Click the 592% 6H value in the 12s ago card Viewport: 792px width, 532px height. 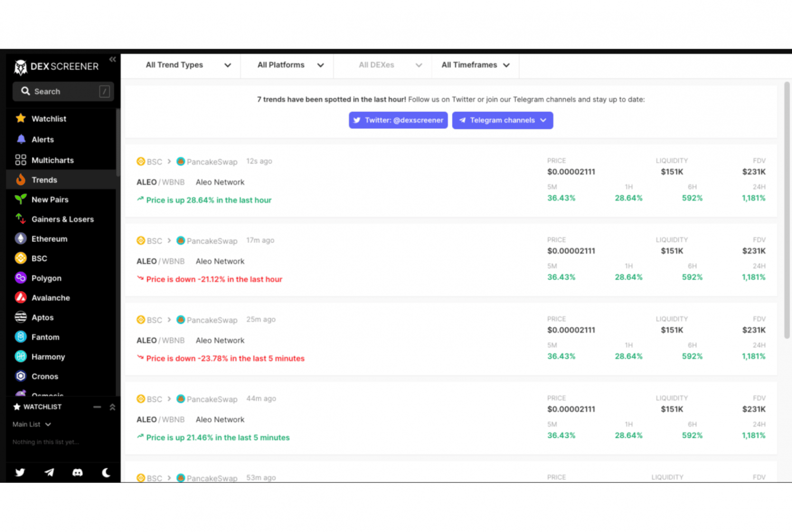click(x=692, y=198)
